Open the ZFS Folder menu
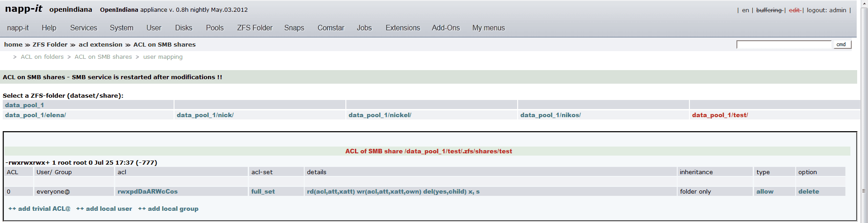Viewport: 868px width, 223px height. (255, 28)
